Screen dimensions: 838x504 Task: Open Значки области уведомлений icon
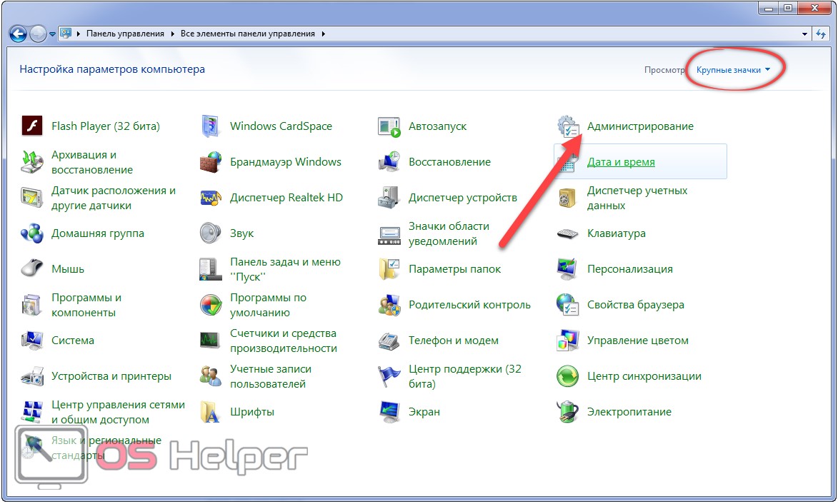389,234
